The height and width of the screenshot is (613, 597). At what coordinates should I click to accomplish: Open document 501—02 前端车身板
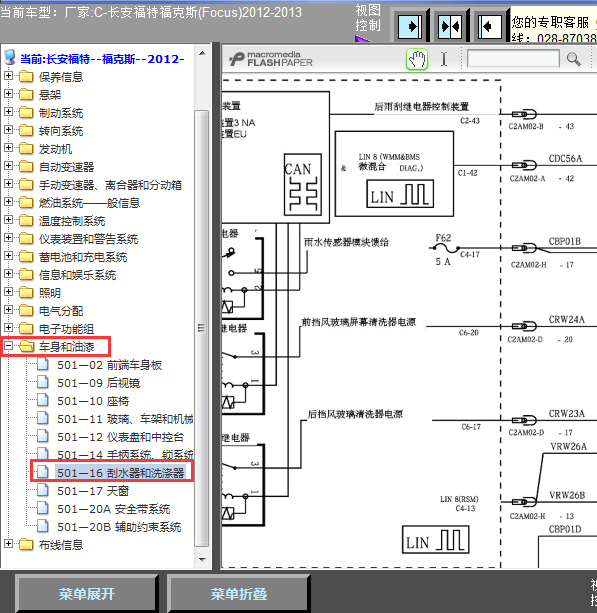click(x=109, y=365)
